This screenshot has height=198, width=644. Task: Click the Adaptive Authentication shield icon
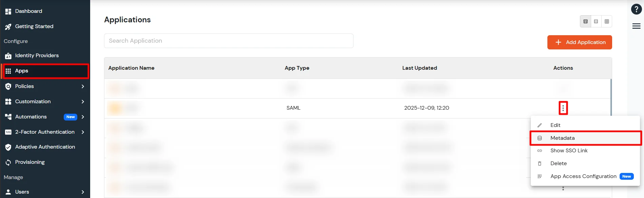pyautogui.click(x=8, y=147)
